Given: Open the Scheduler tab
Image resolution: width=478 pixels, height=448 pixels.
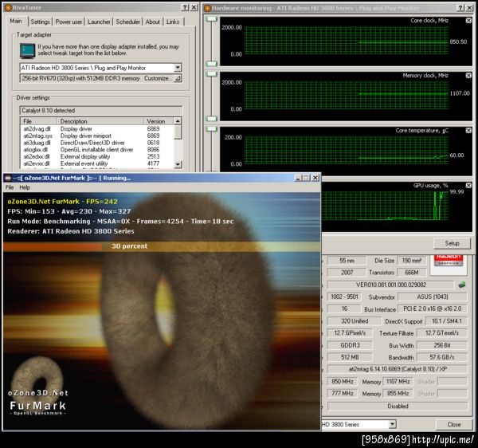Looking at the screenshot, I should pyautogui.click(x=127, y=22).
